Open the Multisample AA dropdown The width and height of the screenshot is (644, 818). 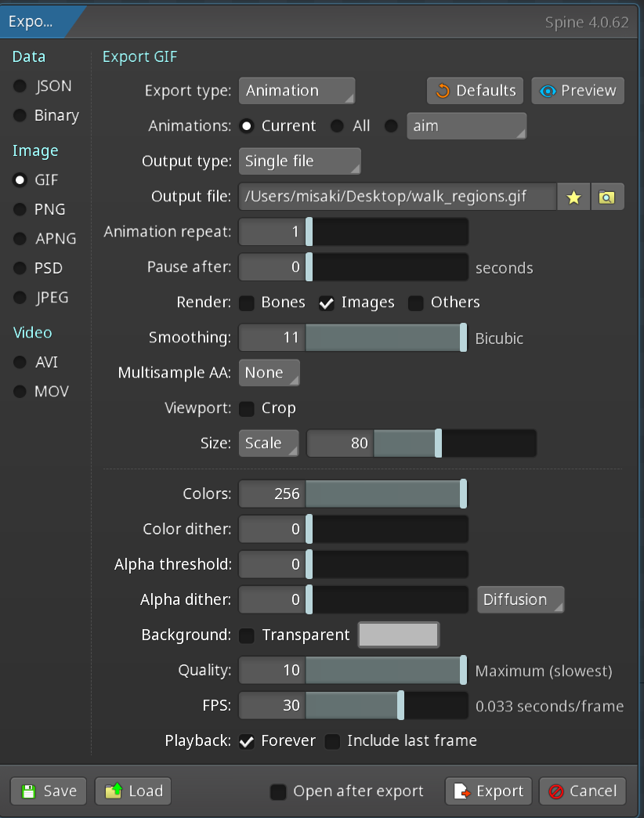click(x=269, y=372)
